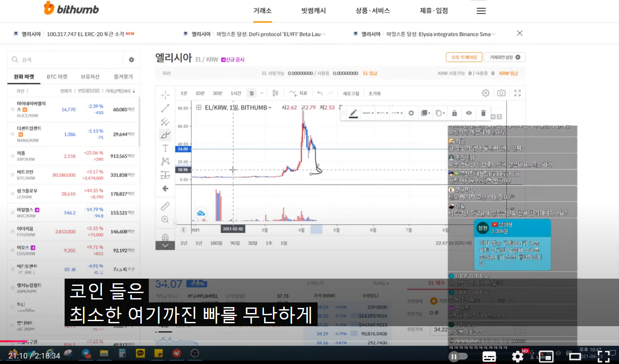Image resolution: width=619 pixels, height=364 pixels.
Task: Open interval dropdown next to 일
Action: point(261,93)
